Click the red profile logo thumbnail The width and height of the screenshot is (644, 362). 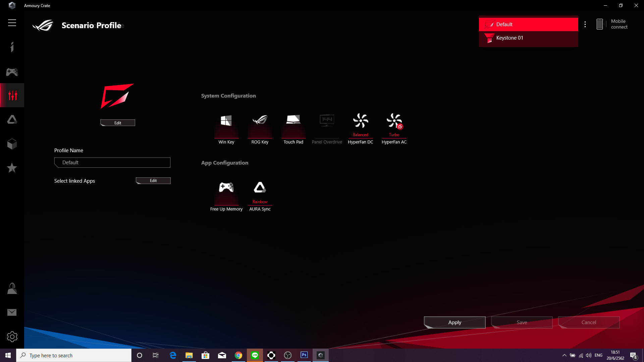click(x=117, y=96)
